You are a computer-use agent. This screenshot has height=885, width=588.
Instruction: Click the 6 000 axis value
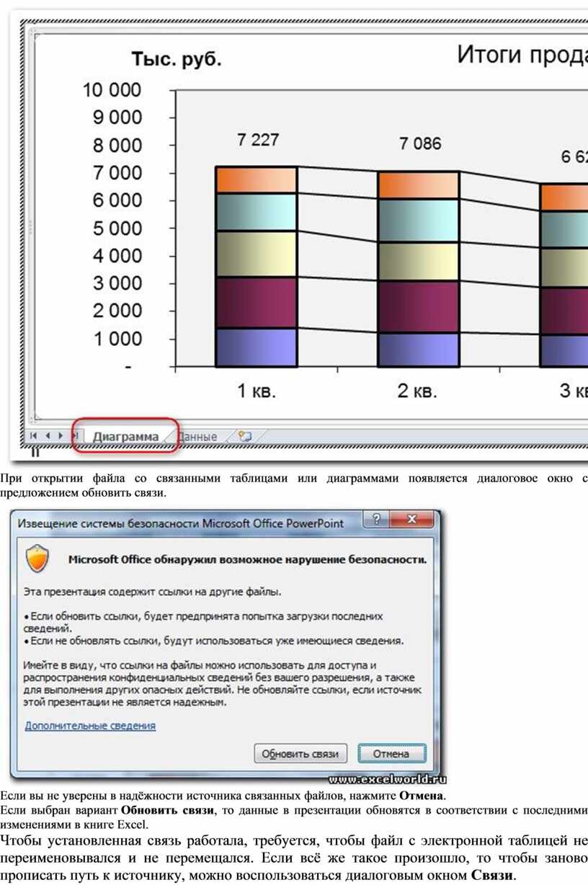117,200
